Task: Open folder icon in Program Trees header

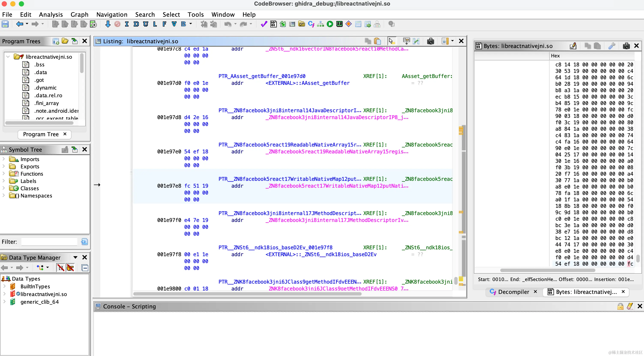Action: (65, 41)
